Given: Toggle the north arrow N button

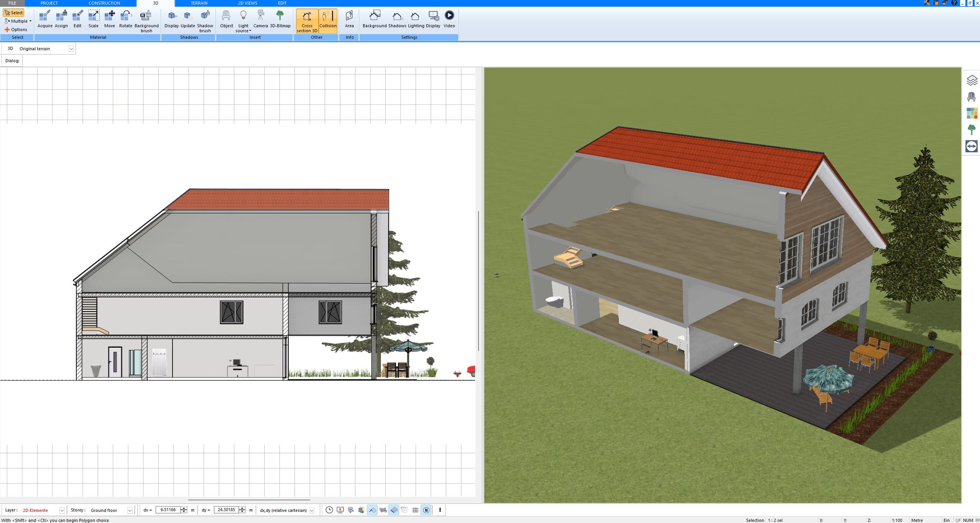Looking at the screenshot, I should 426,510.
